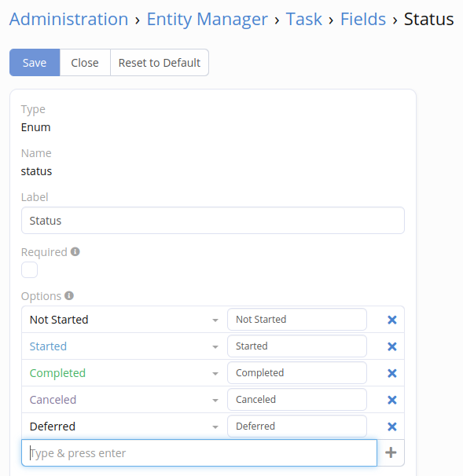
Task: Remove the Not Started option
Action: click(x=392, y=320)
